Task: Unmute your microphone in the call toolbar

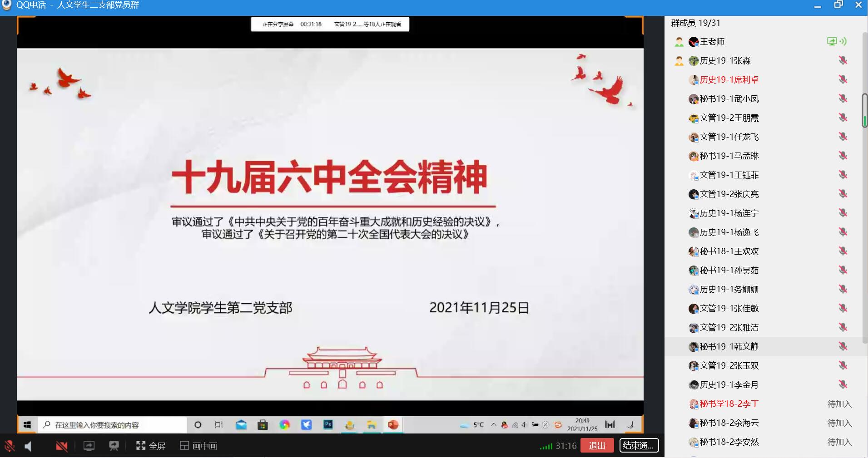Action: [10, 446]
